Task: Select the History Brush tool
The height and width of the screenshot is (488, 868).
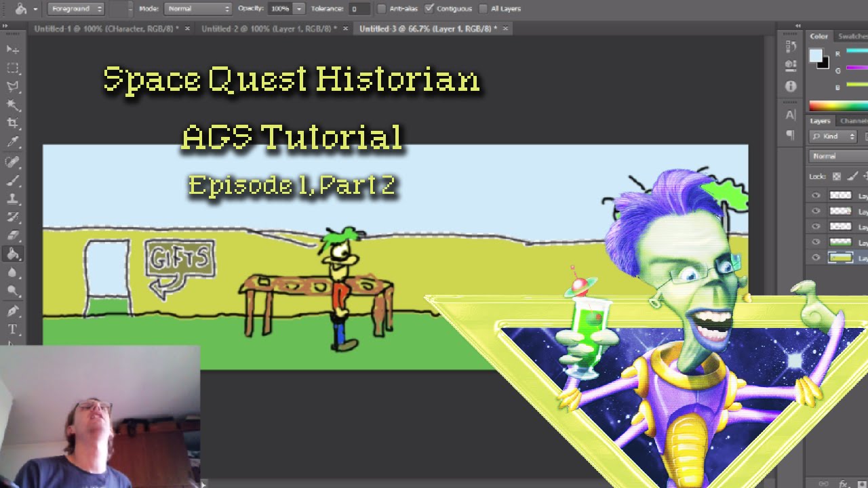Action: (x=12, y=218)
